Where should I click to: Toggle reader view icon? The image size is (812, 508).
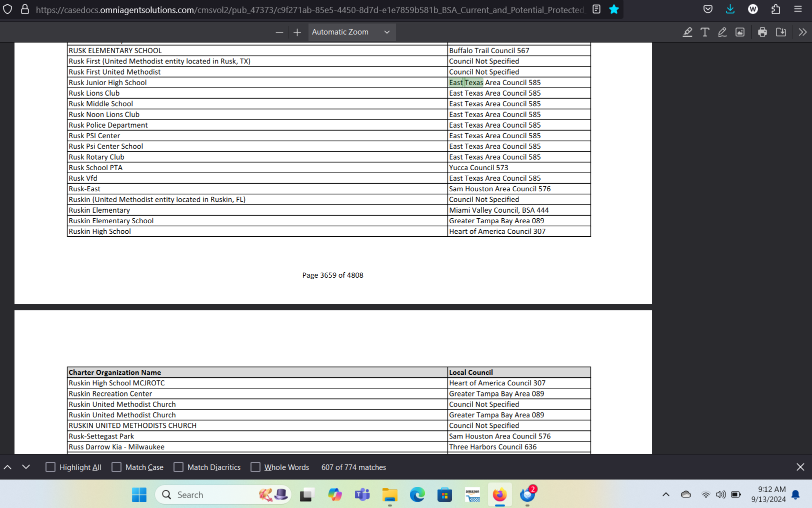pyautogui.click(x=596, y=10)
